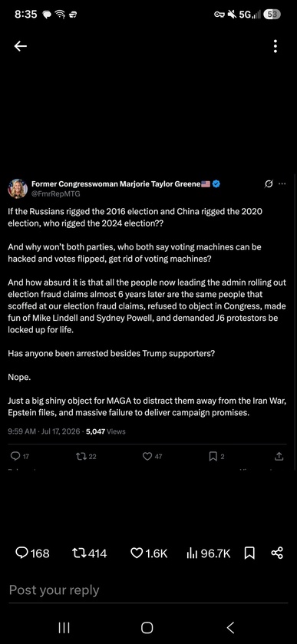Tap the back arrow
The image size is (297, 644).
click(x=21, y=46)
